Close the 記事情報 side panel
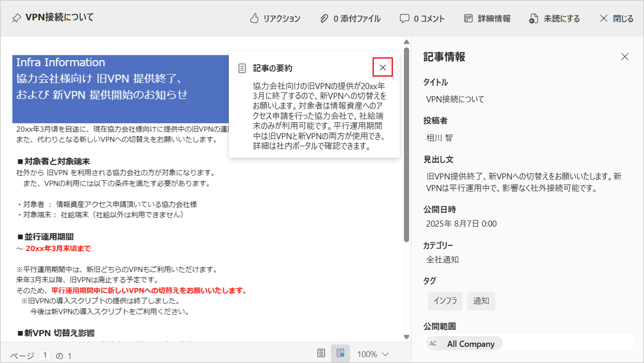644x363 pixels. coord(624,57)
